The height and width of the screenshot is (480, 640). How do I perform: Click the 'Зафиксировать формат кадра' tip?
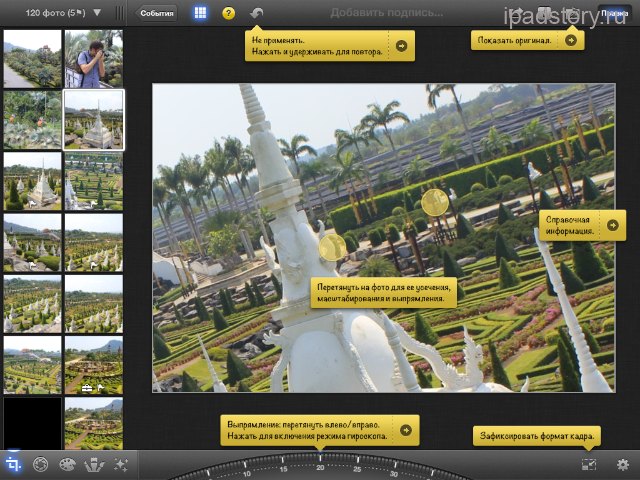tap(537, 436)
